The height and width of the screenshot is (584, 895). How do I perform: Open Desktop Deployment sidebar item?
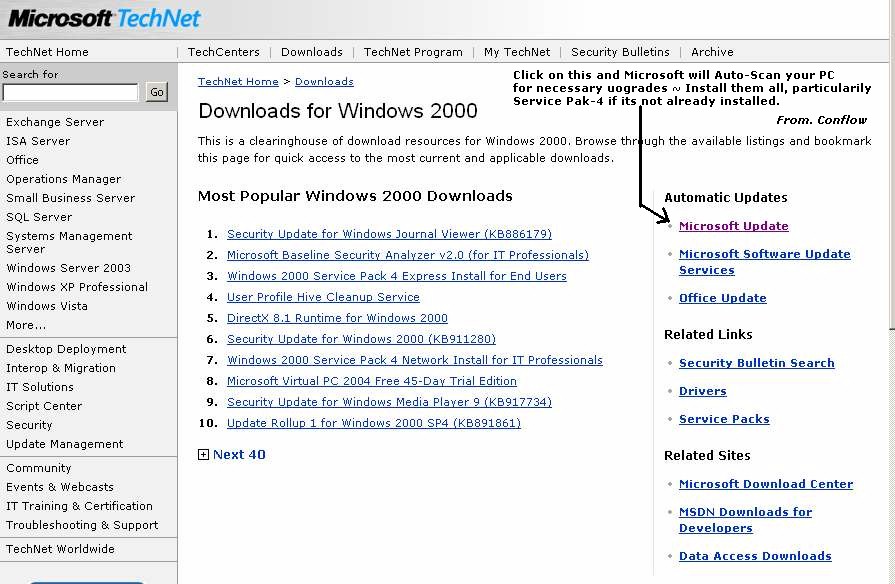coord(66,349)
